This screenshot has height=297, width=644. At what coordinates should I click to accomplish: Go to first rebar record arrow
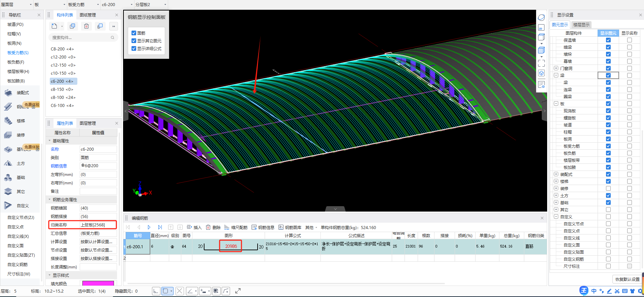pos(128,227)
